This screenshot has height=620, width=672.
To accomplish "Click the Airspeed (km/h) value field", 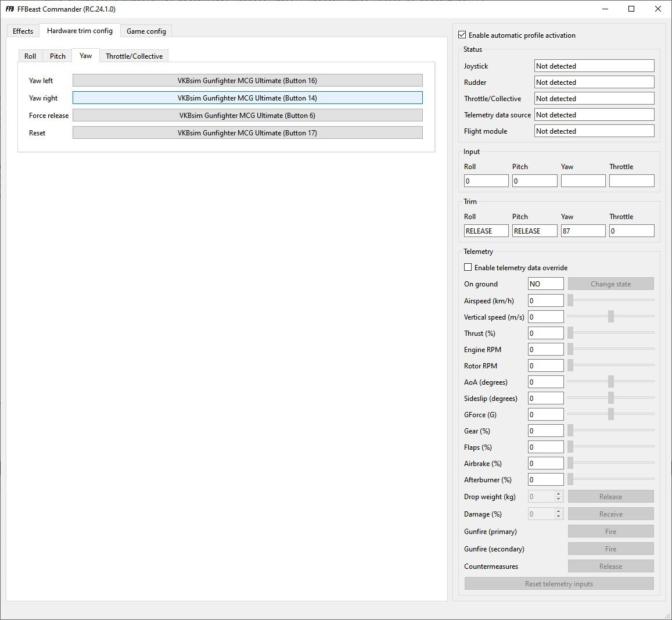I will (545, 300).
